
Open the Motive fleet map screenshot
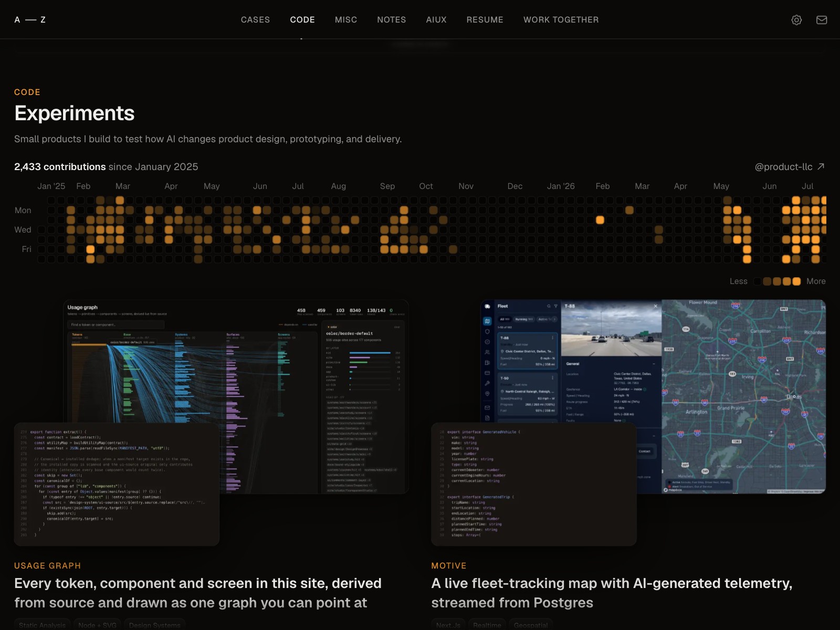point(653,396)
